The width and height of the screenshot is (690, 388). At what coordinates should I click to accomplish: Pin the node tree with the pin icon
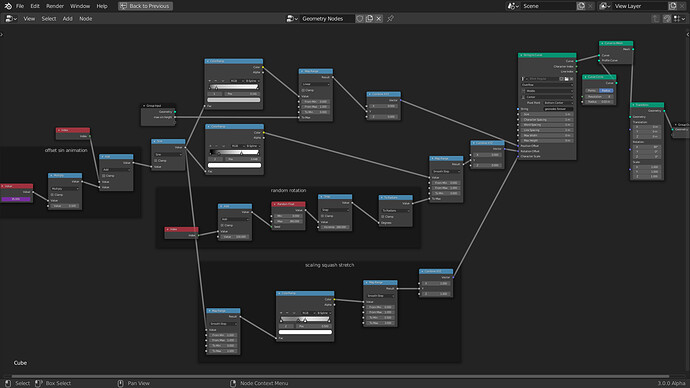390,18
